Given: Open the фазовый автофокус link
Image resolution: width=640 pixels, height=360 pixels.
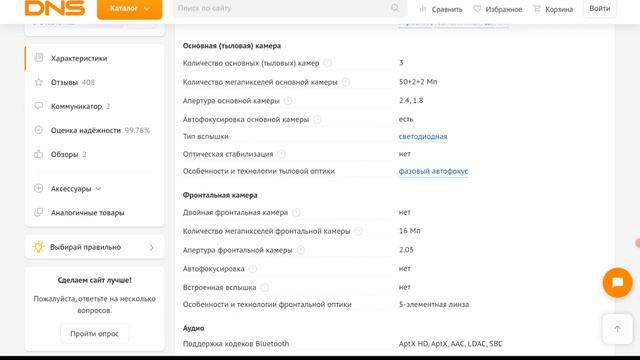Looking at the screenshot, I should 433,171.
